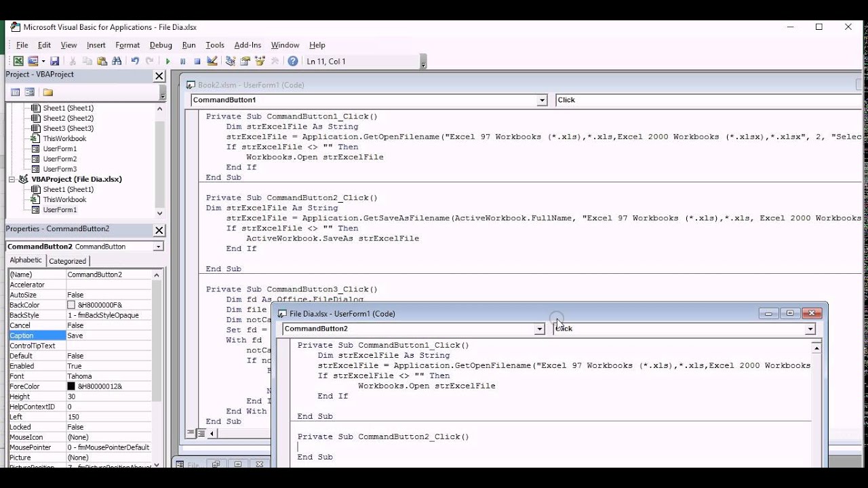Screen dimensions: 868x488
Task: Select UserForm3 in project tree
Action: click(x=60, y=169)
